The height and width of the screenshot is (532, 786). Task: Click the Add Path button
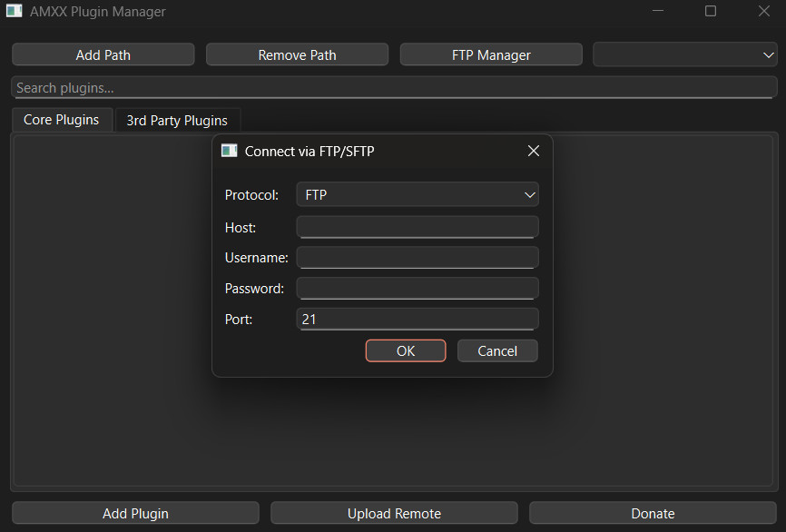pyautogui.click(x=103, y=54)
